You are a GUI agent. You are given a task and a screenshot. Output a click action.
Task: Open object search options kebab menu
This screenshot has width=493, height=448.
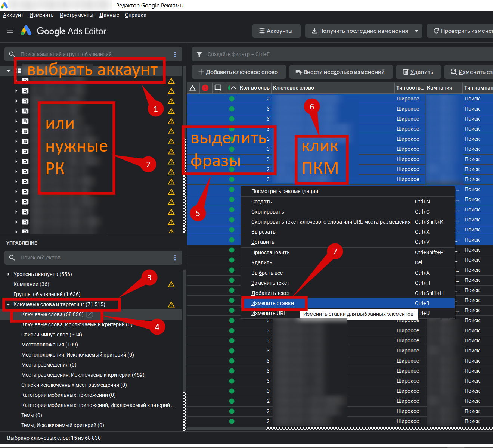pyautogui.click(x=175, y=258)
